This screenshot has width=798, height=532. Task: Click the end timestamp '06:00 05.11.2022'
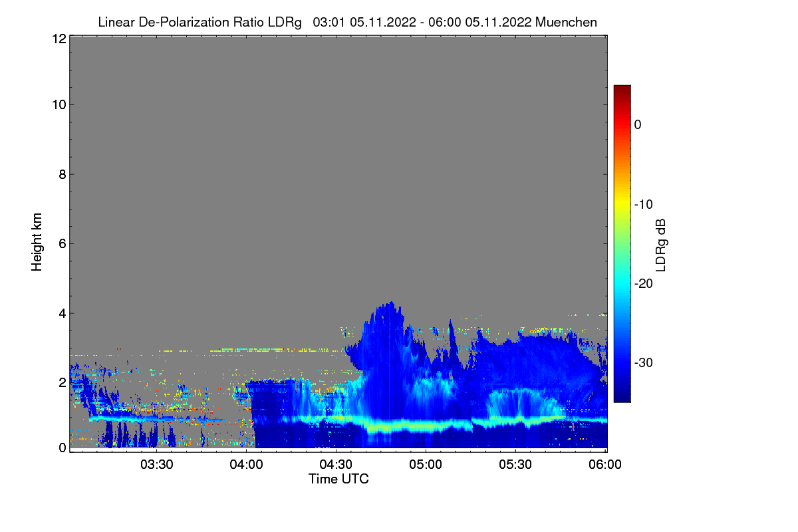coord(479,22)
